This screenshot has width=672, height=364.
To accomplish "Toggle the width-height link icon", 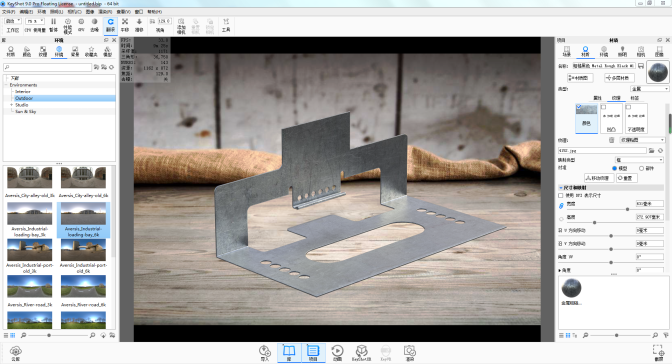I will click(x=561, y=206).
